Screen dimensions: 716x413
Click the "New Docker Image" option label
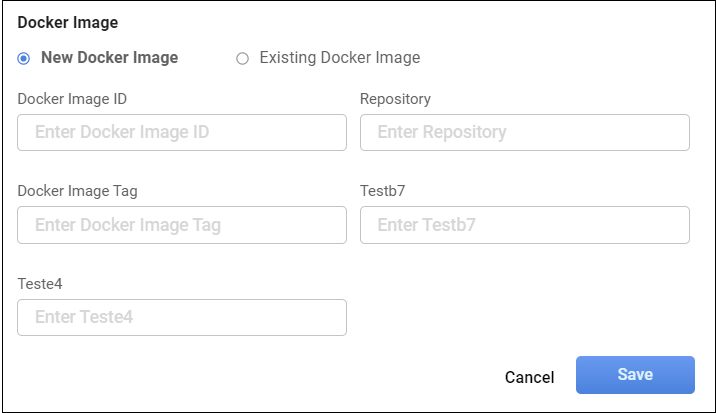[109, 58]
